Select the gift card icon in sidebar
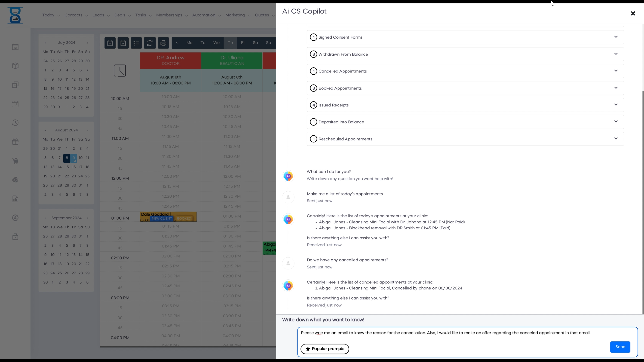This screenshot has height=362, width=644. tap(15, 141)
